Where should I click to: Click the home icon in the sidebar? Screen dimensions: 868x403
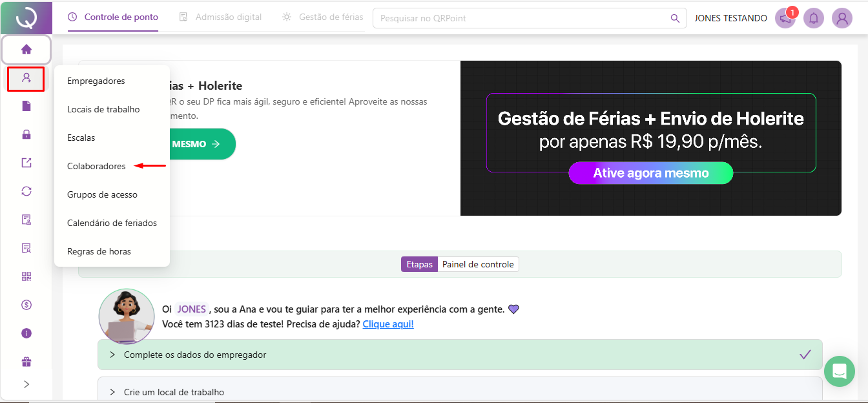click(x=26, y=49)
